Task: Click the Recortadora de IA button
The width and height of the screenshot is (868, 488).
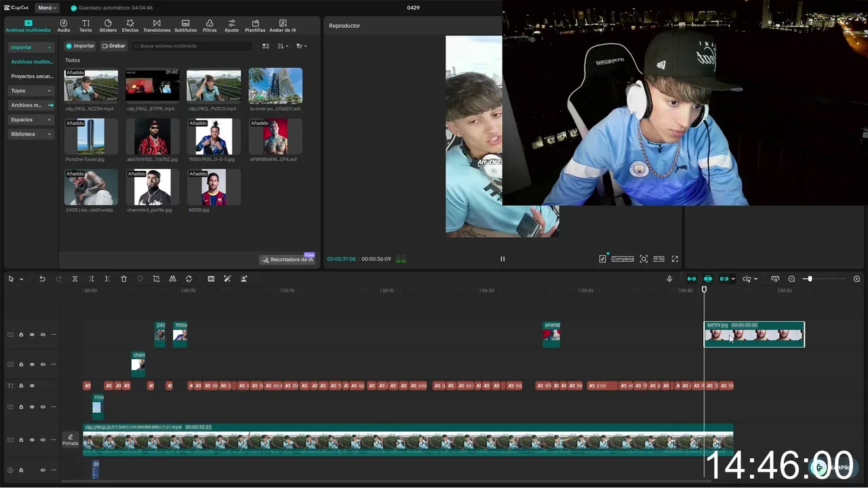Action: point(288,260)
